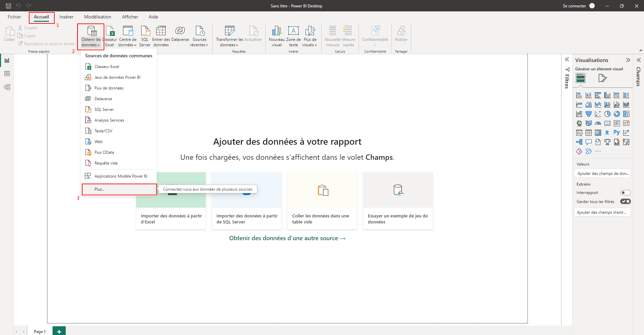Open Model view in left sidebar
This screenshot has height=335, width=644.
coord(7,87)
